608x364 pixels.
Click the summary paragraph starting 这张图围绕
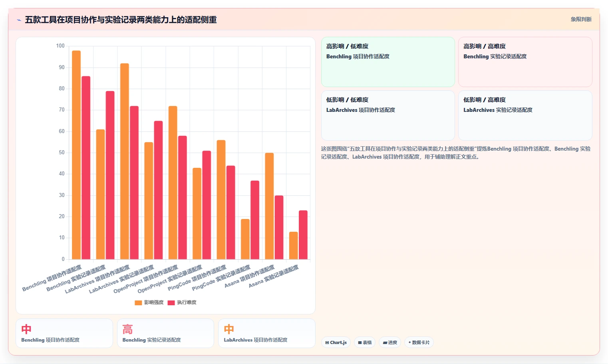coord(456,153)
